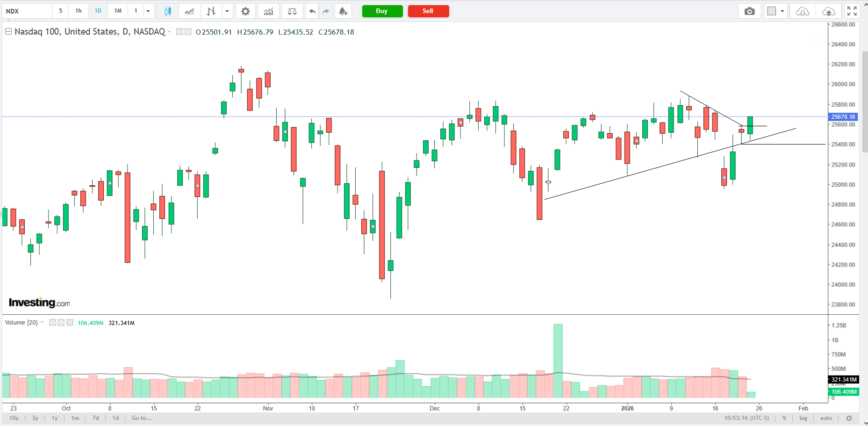Hide the Volume indicator using eye icon
The height and width of the screenshot is (426, 868).
tap(53, 323)
